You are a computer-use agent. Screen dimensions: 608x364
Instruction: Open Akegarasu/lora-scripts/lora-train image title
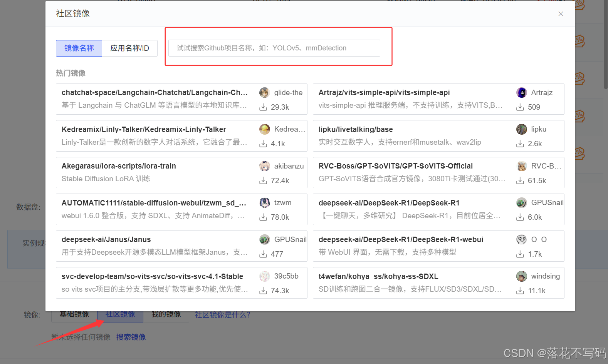(119, 166)
